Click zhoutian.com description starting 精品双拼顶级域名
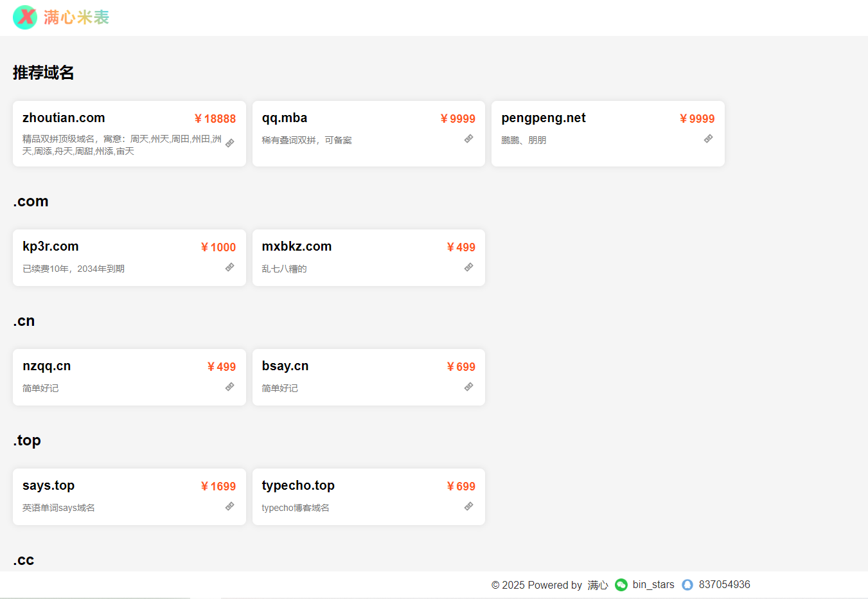Screen dimensions: 868x599 point(122,145)
